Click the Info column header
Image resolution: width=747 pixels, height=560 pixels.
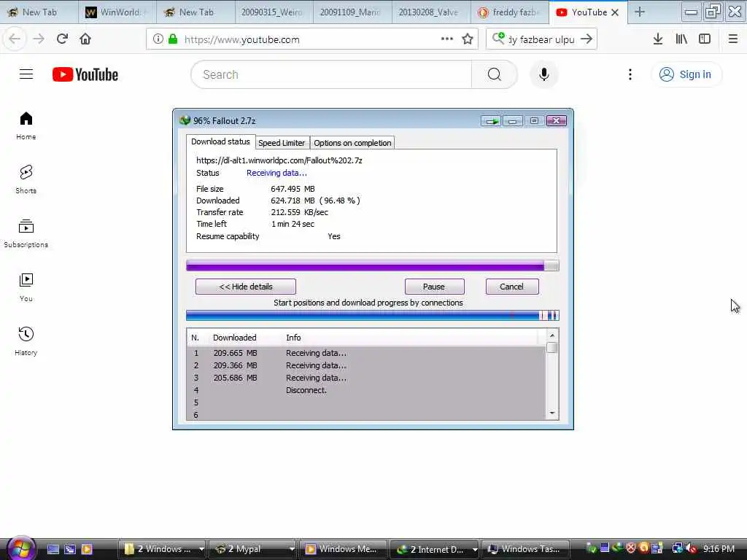pos(293,338)
